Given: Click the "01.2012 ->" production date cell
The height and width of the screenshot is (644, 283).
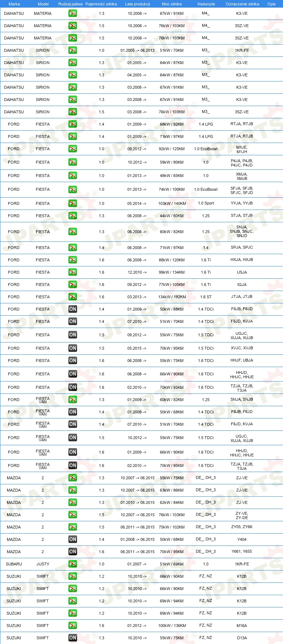Looking at the screenshot, I should pos(137,626).
